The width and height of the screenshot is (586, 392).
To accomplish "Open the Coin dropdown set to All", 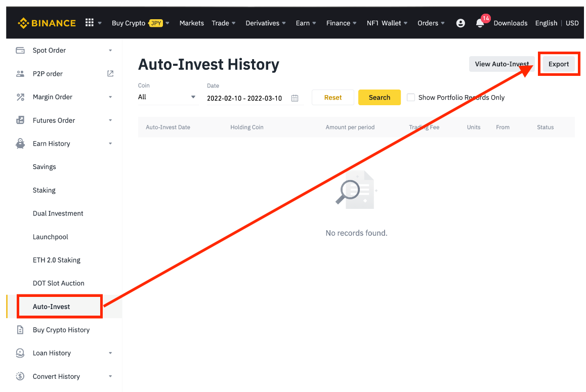I will (x=167, y=97).
